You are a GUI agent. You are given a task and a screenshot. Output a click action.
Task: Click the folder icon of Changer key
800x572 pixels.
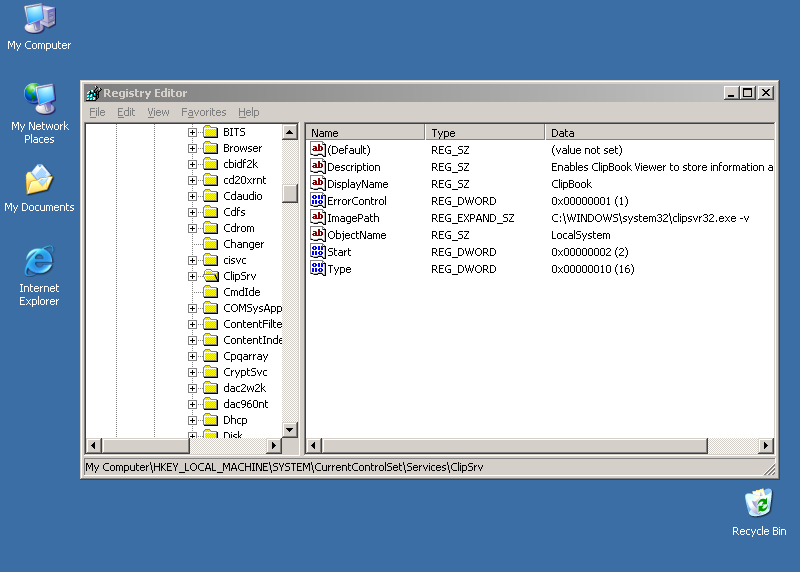click(x=211, y=244)
